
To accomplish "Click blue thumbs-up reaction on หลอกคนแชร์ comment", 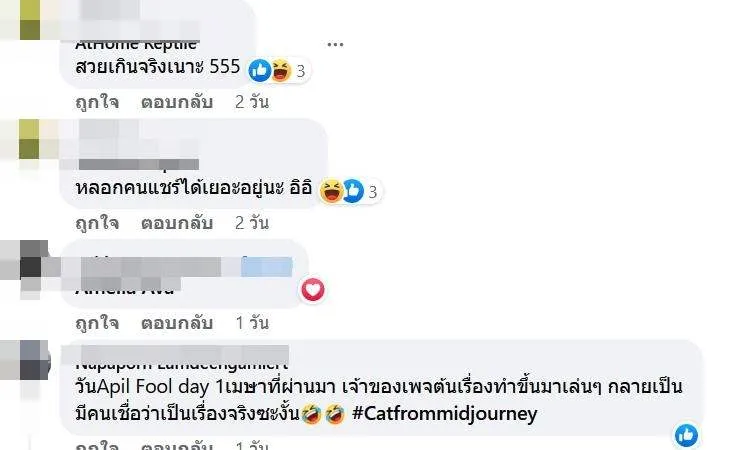I will tap(353, 191).
